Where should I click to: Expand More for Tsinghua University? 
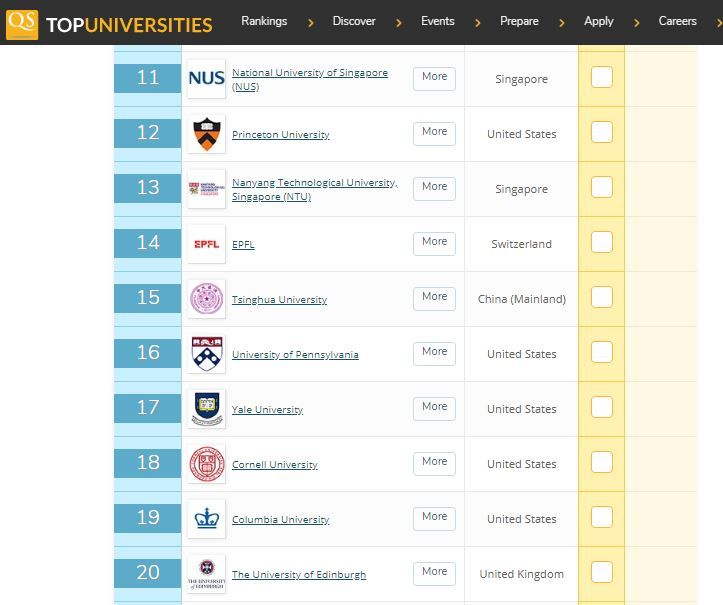pos(434,297)
